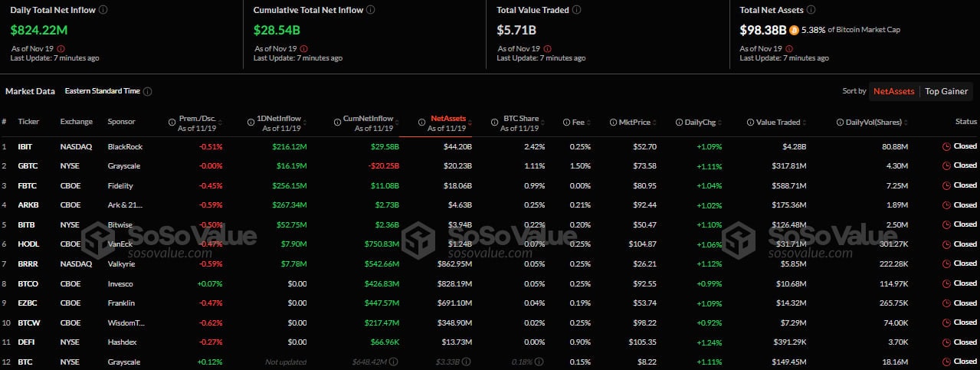Click info icon next to Total Value Traded
This screenshot has height=370, width=980.
click(576, 10)
